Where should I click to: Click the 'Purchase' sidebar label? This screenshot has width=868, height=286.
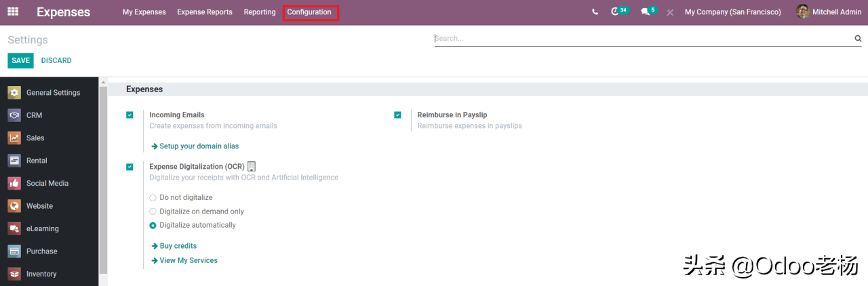click(x=42, y=251)
